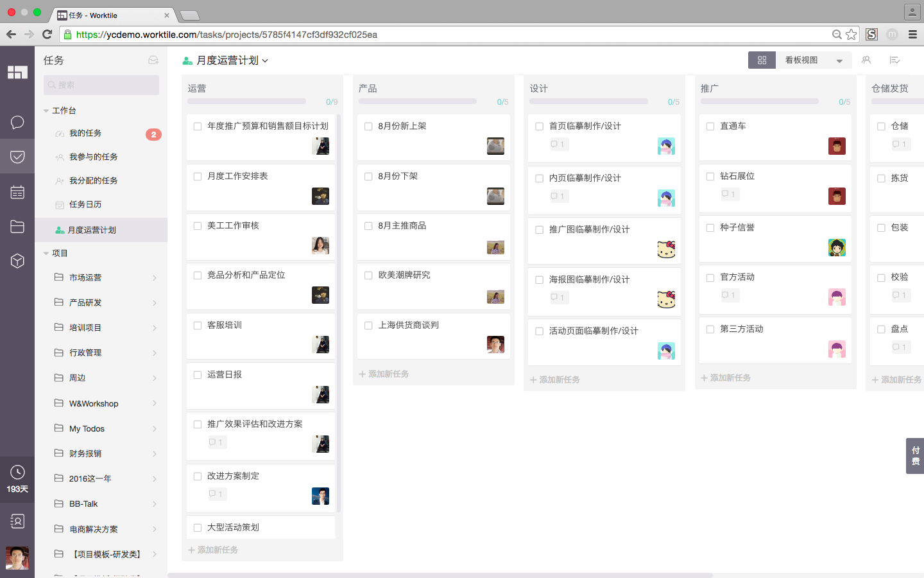924x578 pixels.
Task: Open the project members icon
Action: click(866, 60)
